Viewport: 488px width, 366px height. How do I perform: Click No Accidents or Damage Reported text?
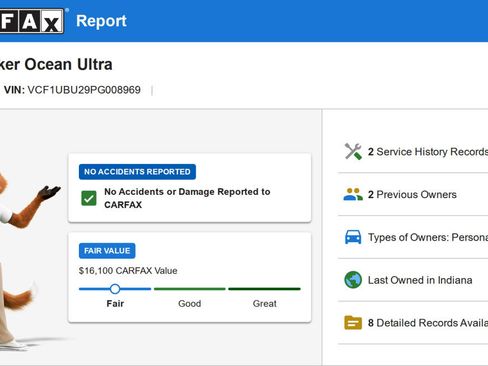pos(187,198)
